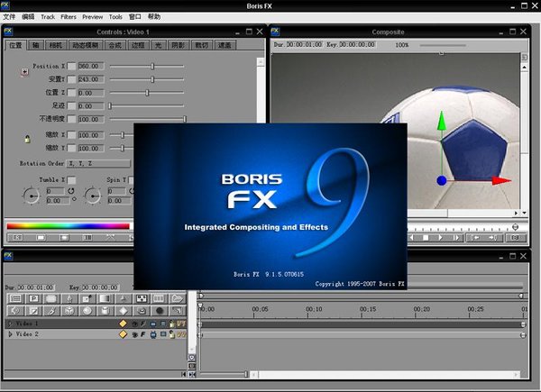541x392 pixels.
Task: Expand the Video 1 track
Action: [x=11, y=324]
